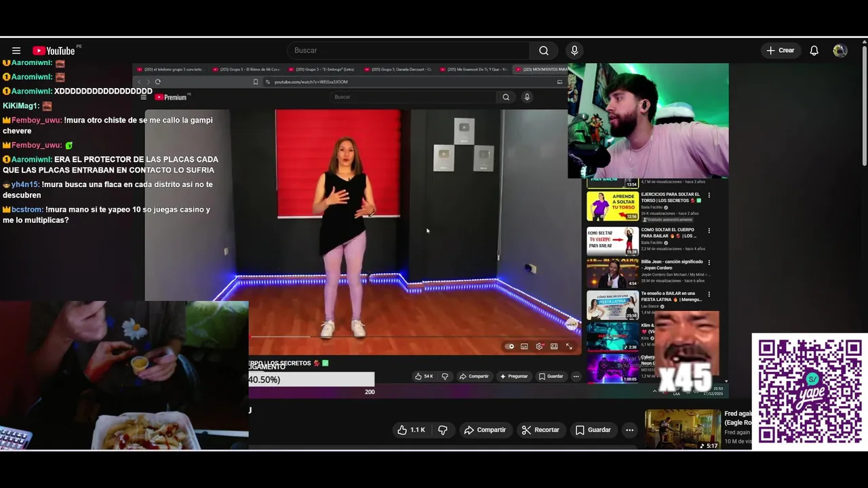Focus the outer Buscar search field
The image size is (868, 488).
[x=408, y=51]
